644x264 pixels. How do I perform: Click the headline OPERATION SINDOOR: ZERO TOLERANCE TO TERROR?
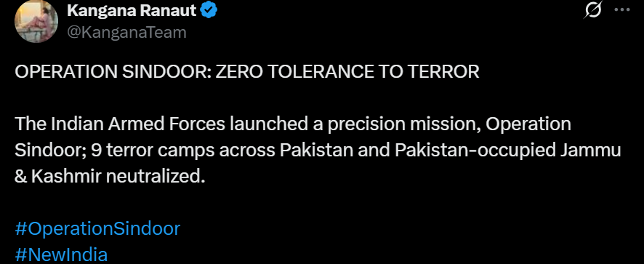pyautogui.click(x=247, y=72)
